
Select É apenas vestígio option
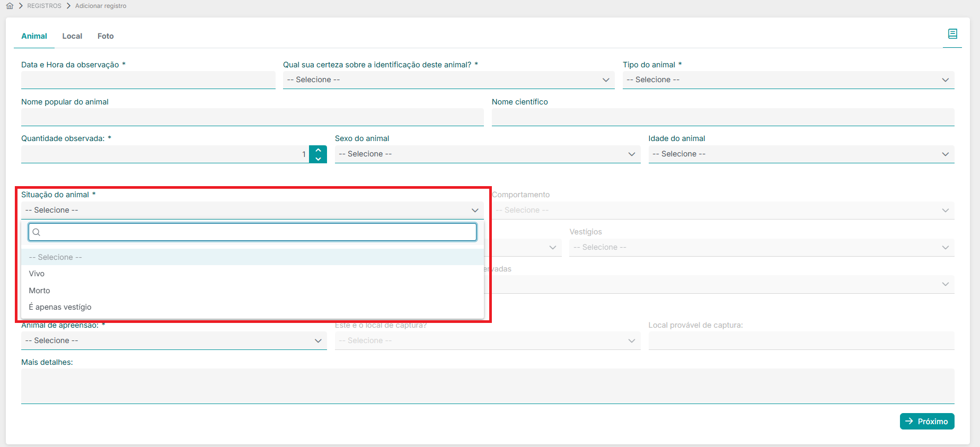pyautogui.click(x=60, y=307)
